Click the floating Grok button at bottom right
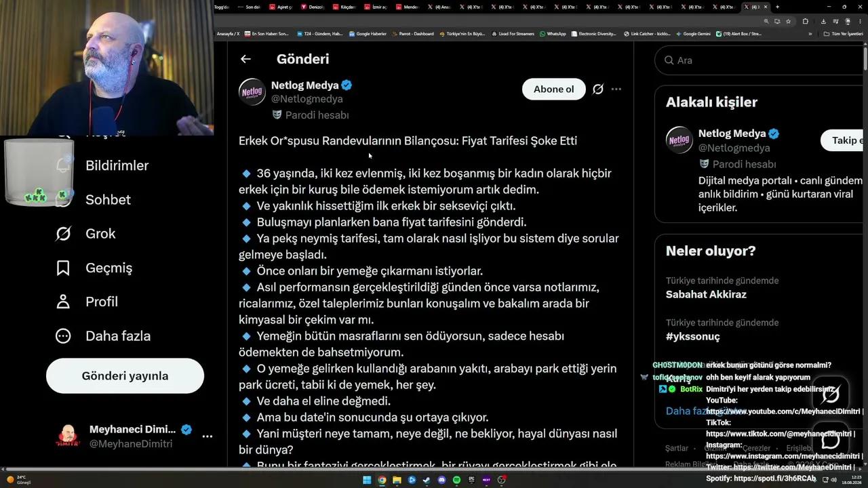Screen dimensions: 868x488 tap(831, 394)
